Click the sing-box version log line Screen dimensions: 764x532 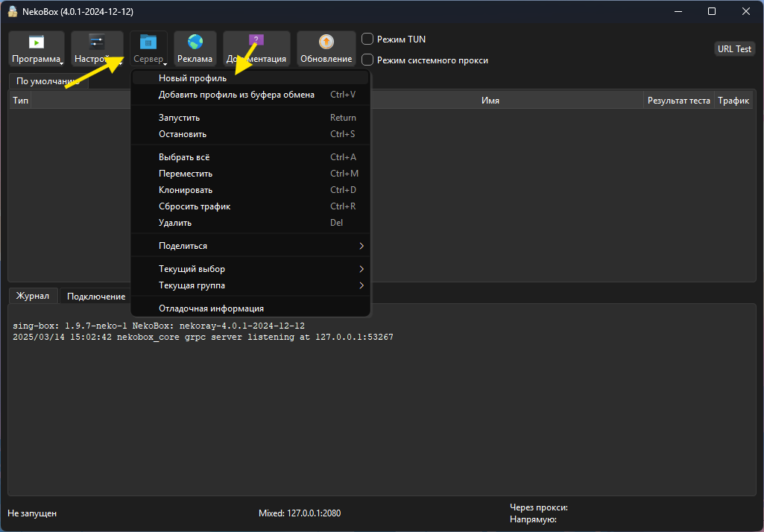(159, 326)
